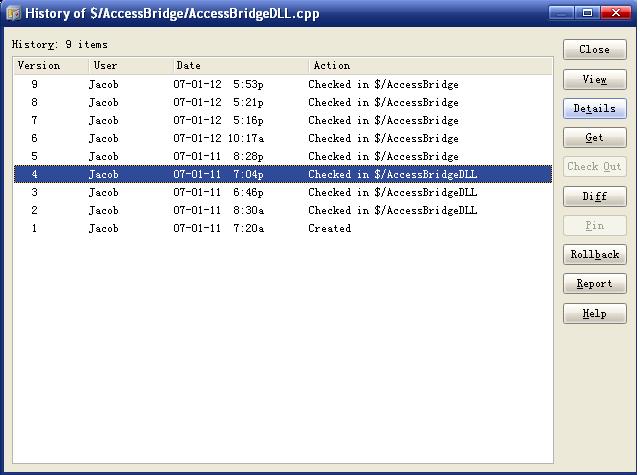
Task: Generate a Report with the Report button
Action: click(x=594, y=284)
